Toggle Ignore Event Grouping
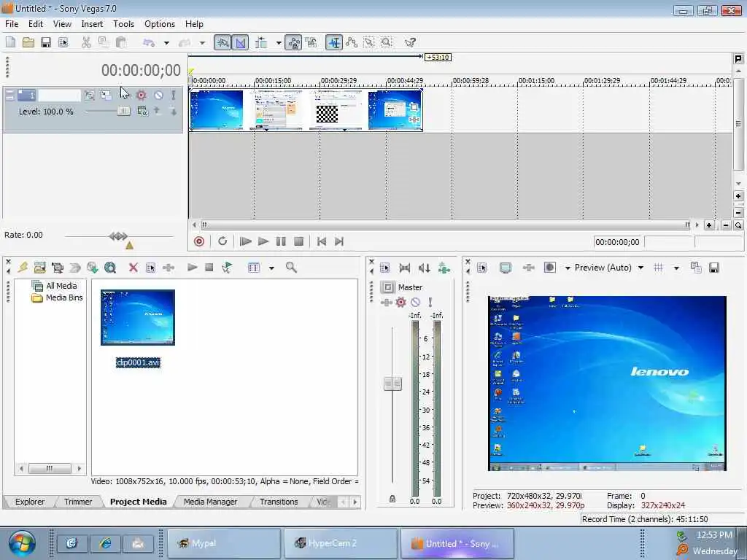The width and height of the screenshot is (747, 560). tap(311, 42)
